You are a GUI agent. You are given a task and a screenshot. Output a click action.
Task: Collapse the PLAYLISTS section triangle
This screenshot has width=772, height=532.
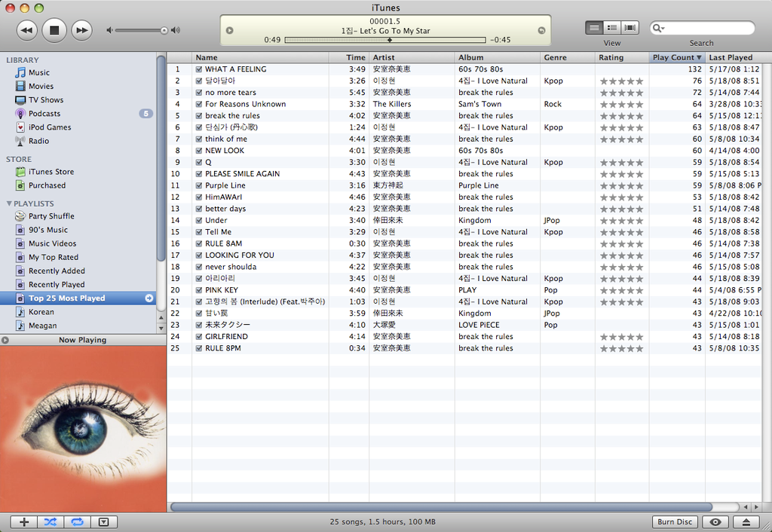[x=9, y=203]
